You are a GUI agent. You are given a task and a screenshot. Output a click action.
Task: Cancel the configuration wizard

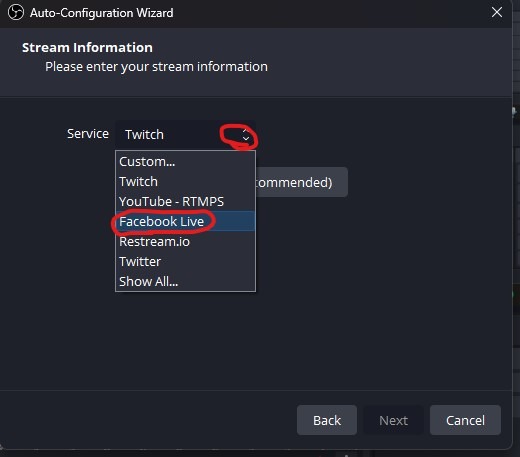(x=465, y=420)
